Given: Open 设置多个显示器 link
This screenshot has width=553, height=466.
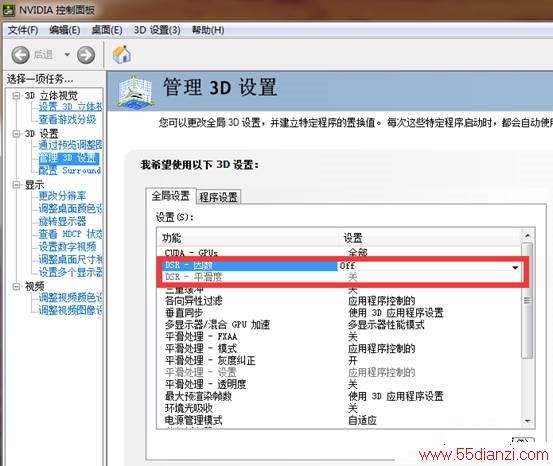Looking at the screenshot, I should (71, 272).
